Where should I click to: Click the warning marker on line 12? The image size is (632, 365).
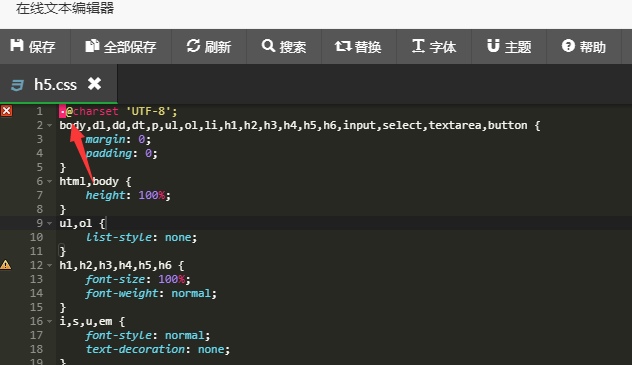click(6, 265)
